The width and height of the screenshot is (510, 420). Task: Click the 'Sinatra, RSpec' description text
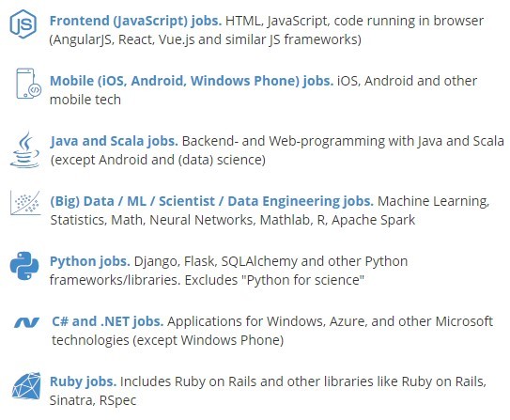(93, 400)
